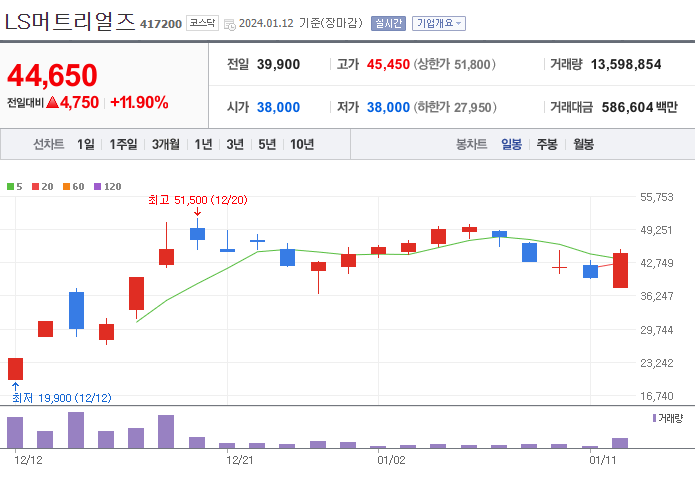Click the calendar clock icon beside the date
Image resolution: width=695 pixels, height=480 pixels.
pyautogui.click(x=230, y=24)
